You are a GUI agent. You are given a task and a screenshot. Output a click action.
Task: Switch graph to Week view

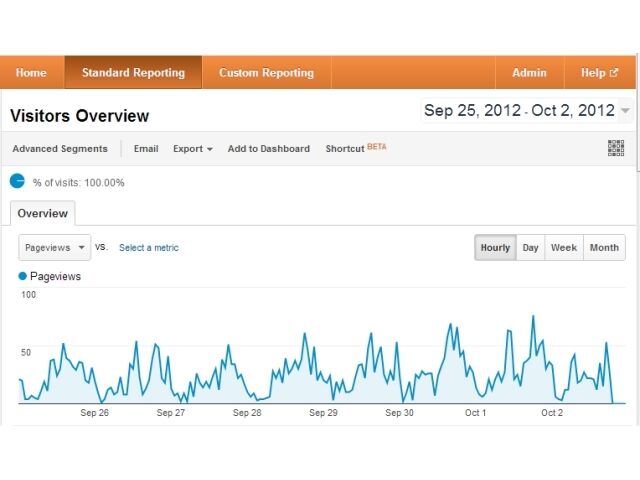564,248
